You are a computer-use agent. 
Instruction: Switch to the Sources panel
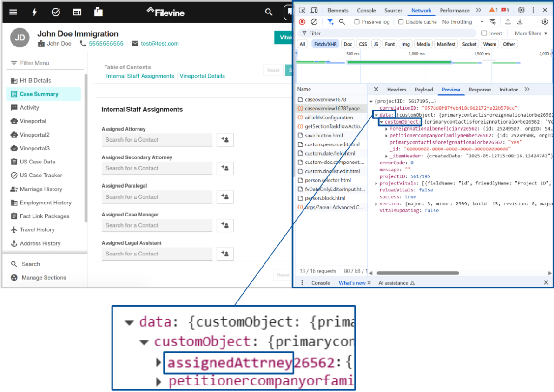pos(393,10)
